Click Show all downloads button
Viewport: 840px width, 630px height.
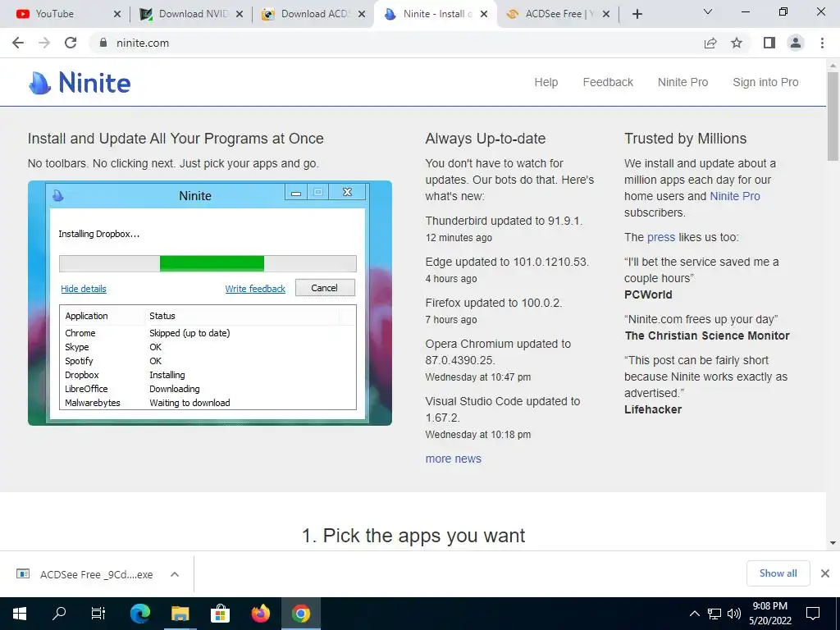tap(778, 573)
